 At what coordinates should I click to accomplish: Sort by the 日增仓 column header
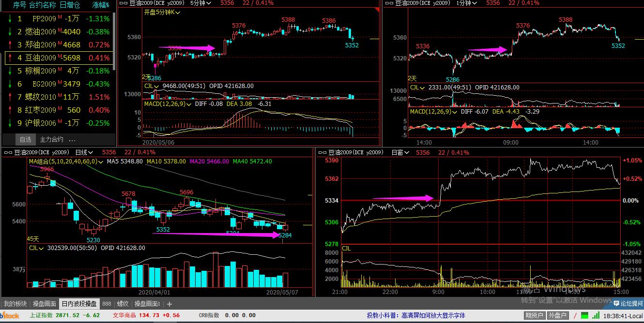click(x=70, y=5)
